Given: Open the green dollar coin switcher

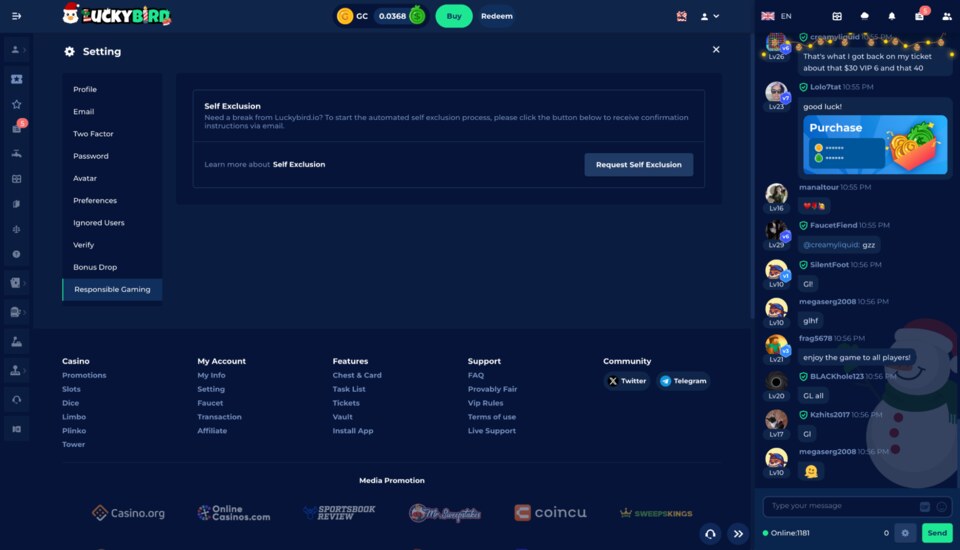Looking at the screenshot, I should coord(417,16).
